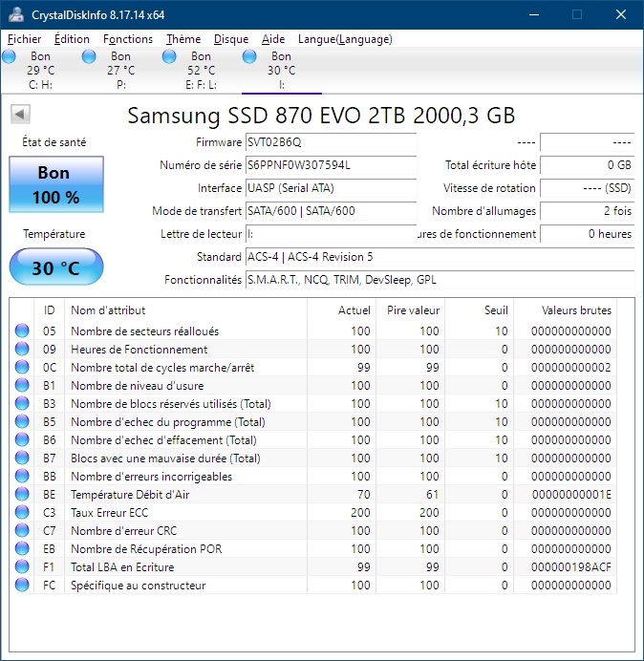This screenshot has width=644, height=661.
Task: Click status icon of attribute 05 row
Action: 22,330
